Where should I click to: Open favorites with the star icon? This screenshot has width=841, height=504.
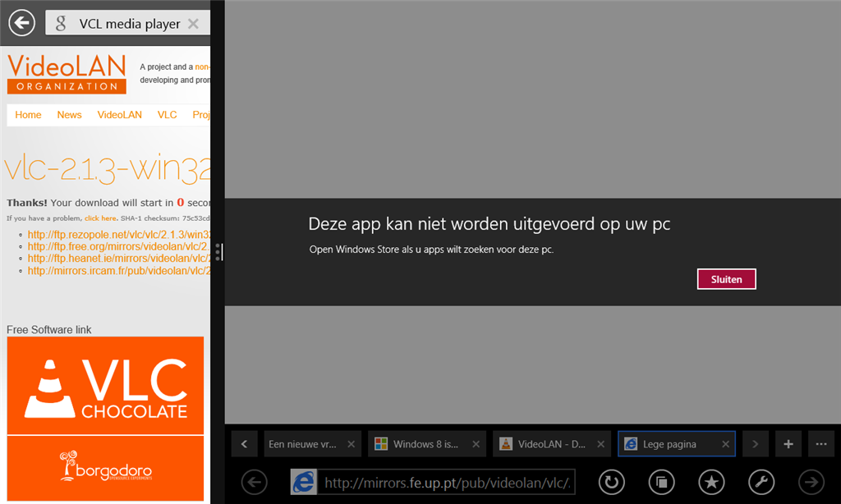click(711, 483)
